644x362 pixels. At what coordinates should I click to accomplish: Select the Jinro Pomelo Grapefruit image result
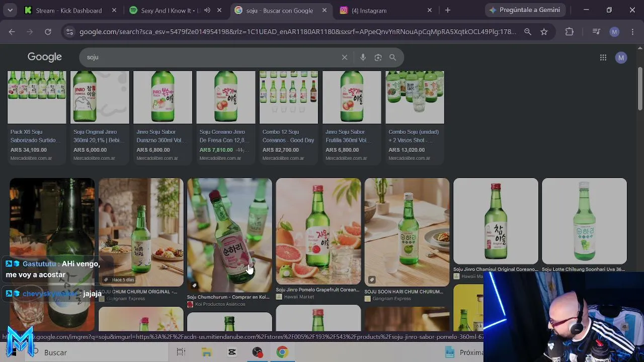click(318, 231)
